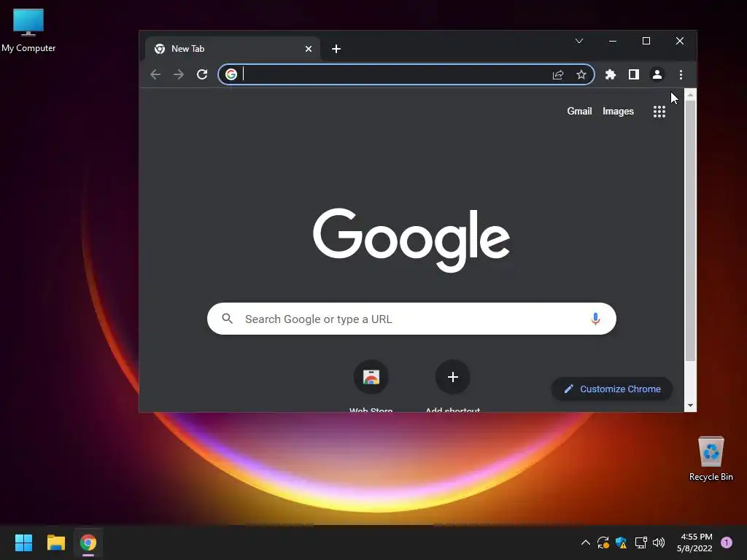Image resolution: width=747 pixels, height=560 pixels.
Task: Maximize the Chrome window
Action: [646, 41]
